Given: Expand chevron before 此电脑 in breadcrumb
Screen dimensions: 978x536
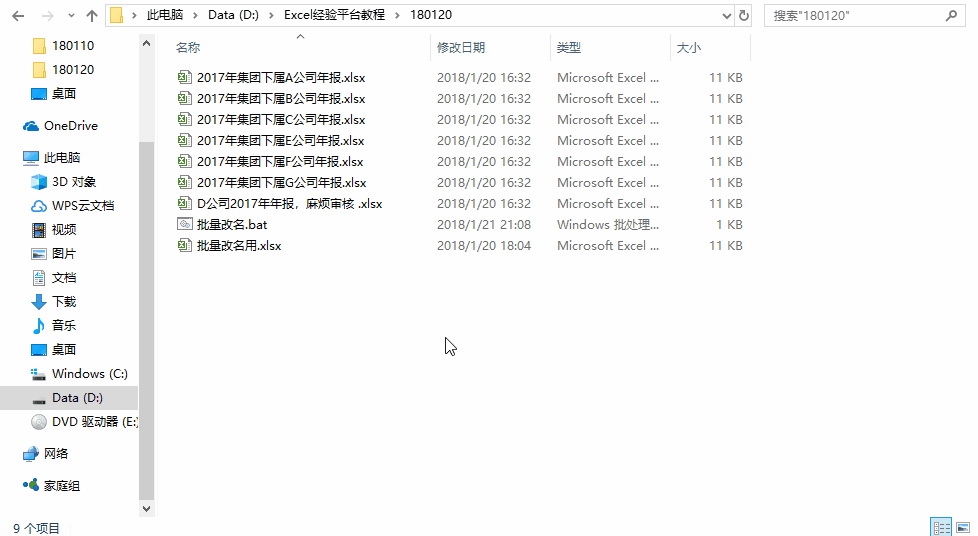Looking at the screenshot, I should click(x=134, y=16).
